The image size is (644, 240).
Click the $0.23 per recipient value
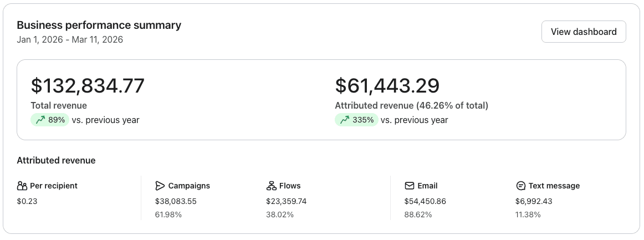point(27,201)
